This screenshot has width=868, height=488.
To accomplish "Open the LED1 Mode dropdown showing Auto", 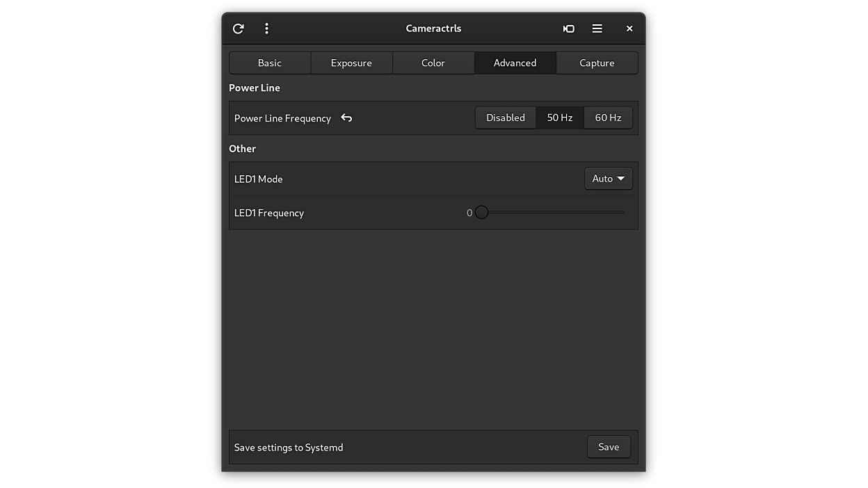I will 608,178.
